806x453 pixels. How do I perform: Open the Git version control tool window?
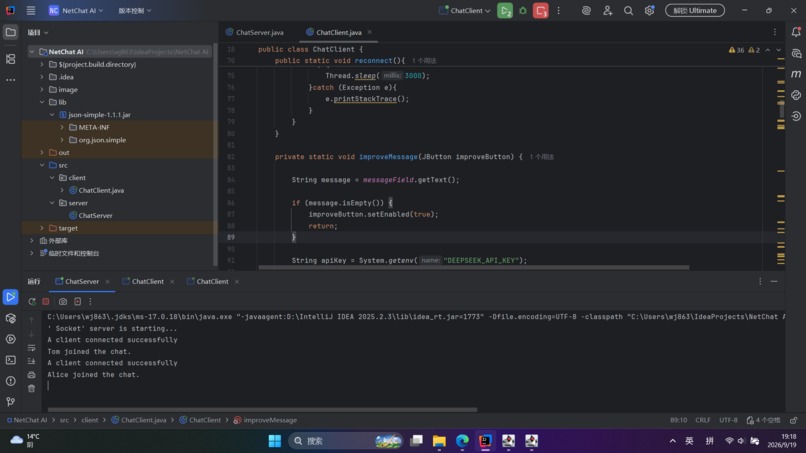point(10,402)
